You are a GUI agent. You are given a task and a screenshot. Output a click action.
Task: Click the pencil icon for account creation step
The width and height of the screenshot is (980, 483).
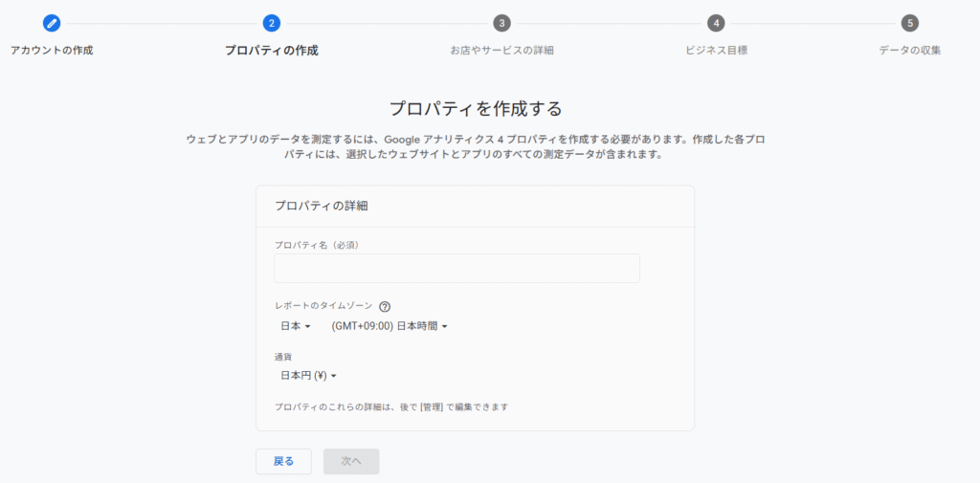(x=52, y=23)
